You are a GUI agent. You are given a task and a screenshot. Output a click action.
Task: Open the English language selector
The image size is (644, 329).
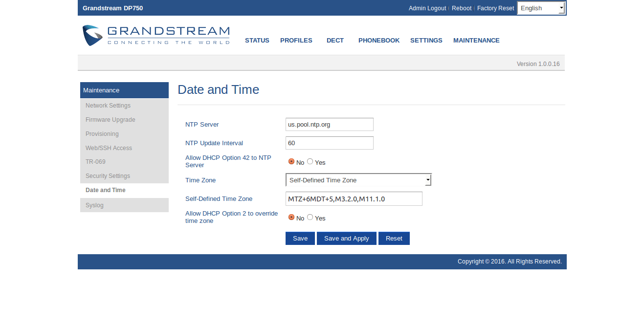point(541,8)
